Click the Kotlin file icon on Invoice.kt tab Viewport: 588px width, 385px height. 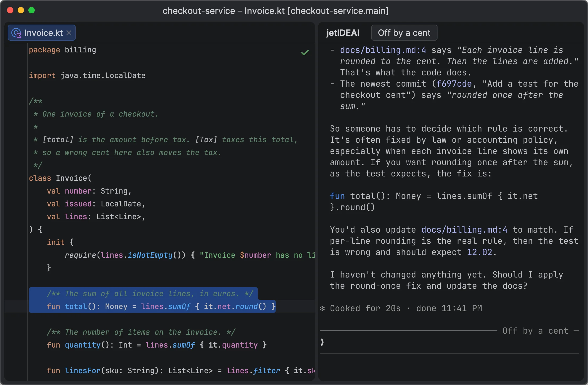17,33
